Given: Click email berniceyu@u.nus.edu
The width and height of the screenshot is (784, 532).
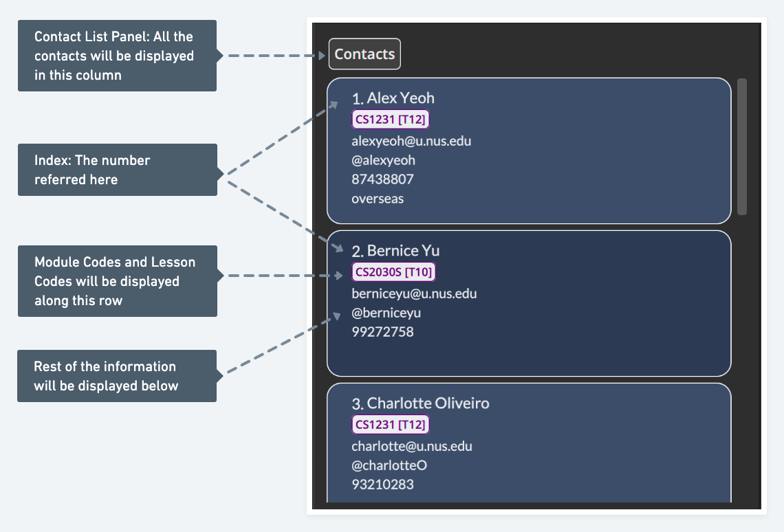Looking at the screenshot, I should (x=414, y=293).
